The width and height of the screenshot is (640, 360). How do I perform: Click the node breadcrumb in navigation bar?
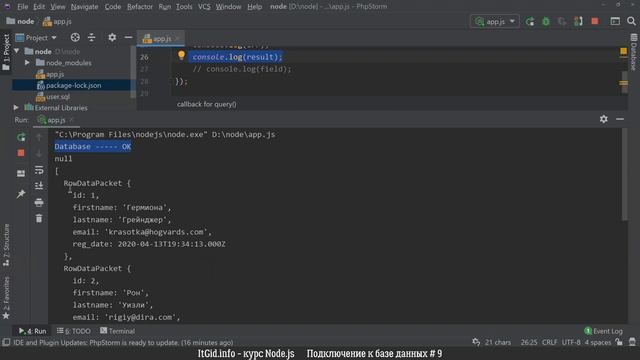(20, 21)
